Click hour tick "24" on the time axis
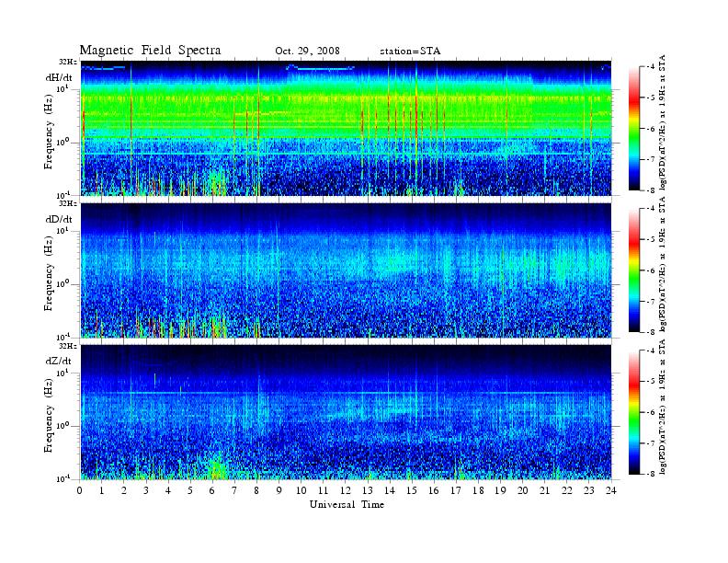 click(x=611, y=490)
